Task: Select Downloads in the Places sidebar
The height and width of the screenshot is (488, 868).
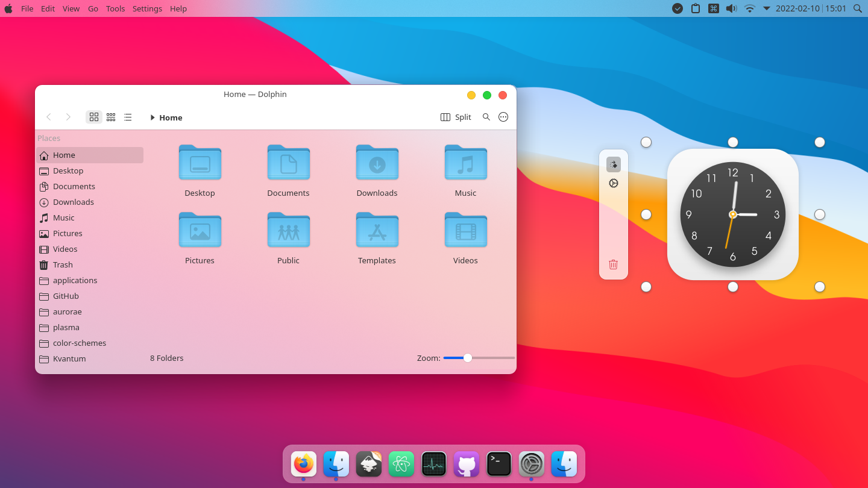Action: pyautogui.click(x=90, y=202)
